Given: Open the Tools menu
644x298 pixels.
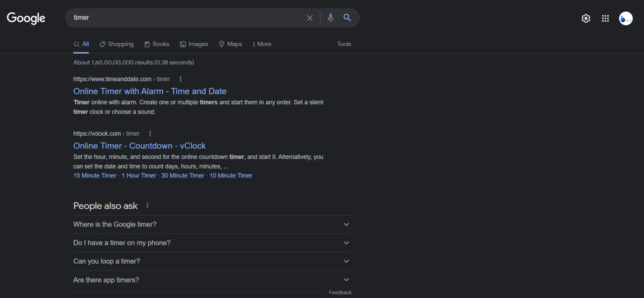Looking at the screenshot, I should [344, 44].
